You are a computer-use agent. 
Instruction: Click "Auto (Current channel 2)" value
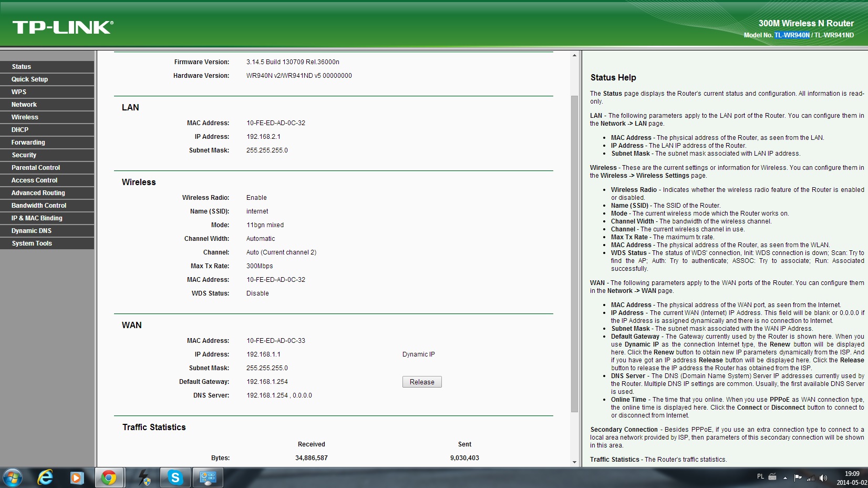281,252
